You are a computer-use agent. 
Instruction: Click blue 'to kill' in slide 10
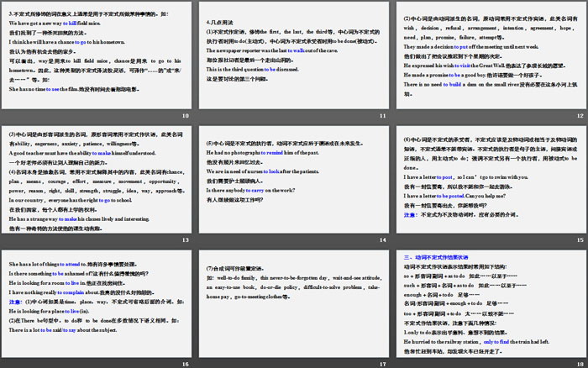(x=70, y=24)
